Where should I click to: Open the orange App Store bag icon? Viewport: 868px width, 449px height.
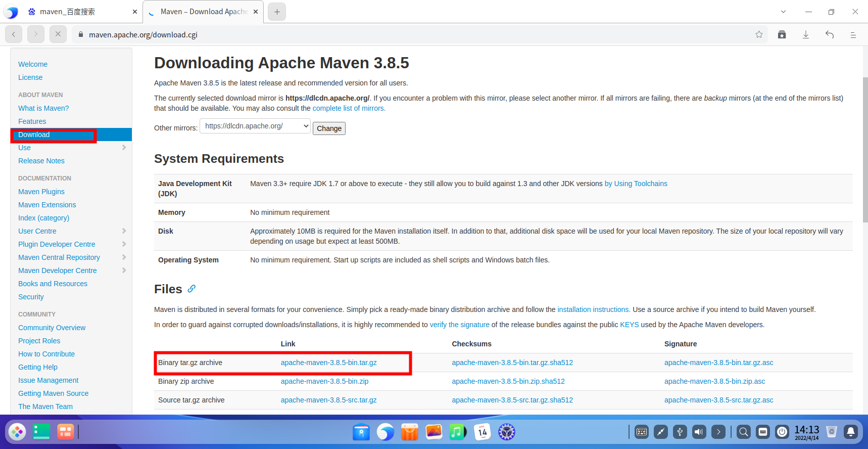tap(410, 432)
